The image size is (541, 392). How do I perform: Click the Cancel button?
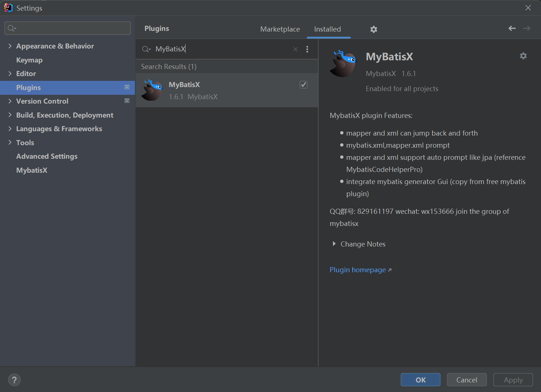click(x=466, y=380)
